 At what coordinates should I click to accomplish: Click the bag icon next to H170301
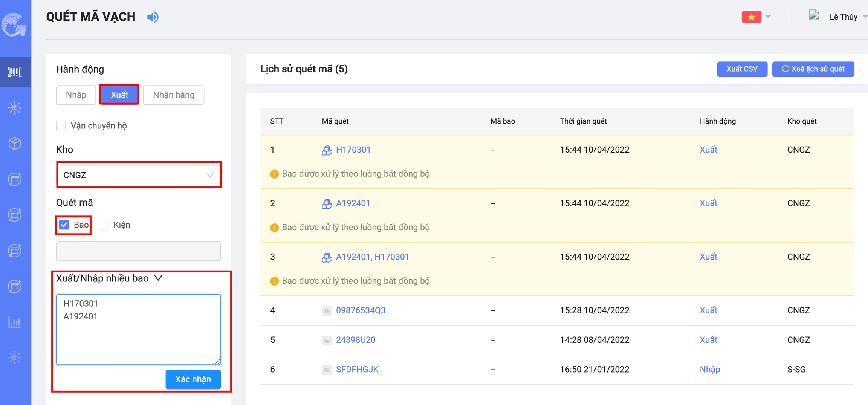point(327,150)
